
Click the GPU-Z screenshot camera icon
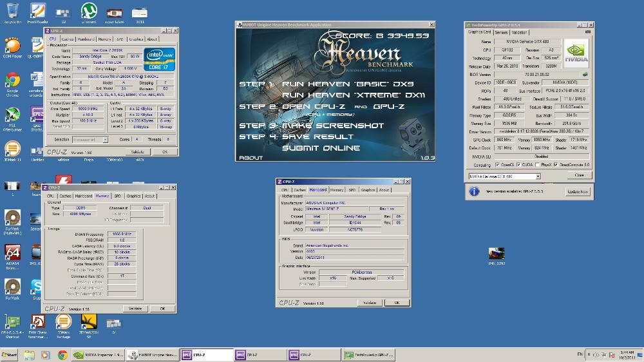(588, 32)
